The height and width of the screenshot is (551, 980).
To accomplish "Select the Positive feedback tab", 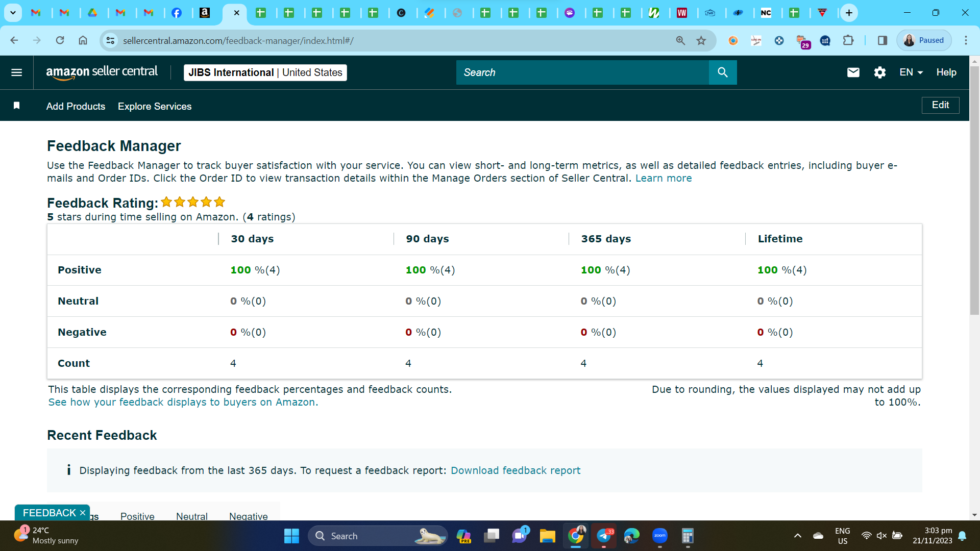I will [137, 516].
